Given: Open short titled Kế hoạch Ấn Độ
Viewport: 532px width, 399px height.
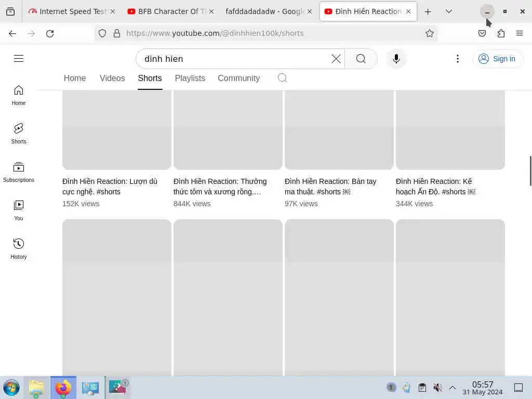Looking at the screenshot, I should 435,187.
